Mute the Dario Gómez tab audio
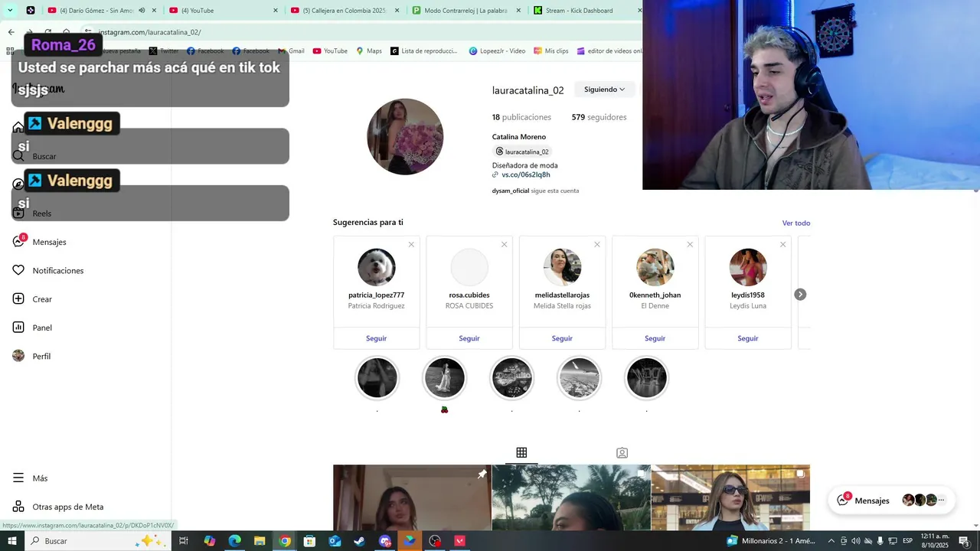Viewport: 980px width, 551px height. point(142,11)
